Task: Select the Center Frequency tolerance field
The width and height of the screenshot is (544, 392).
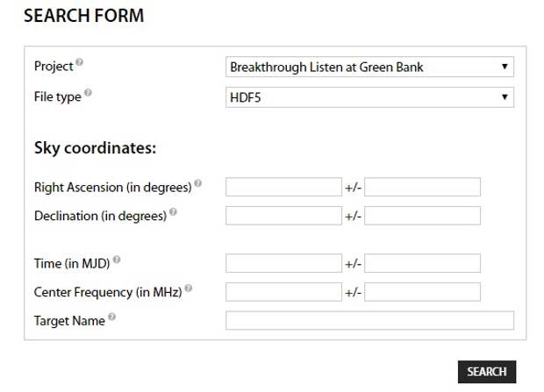Action: click(x=422, y=292)
